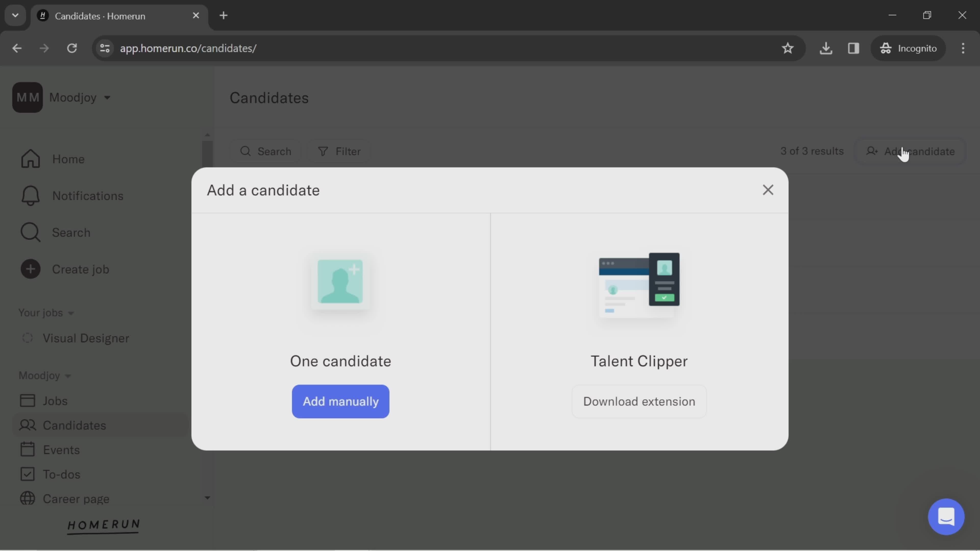Viewport: 980px width, 551px height.
Task: Click the Notifications bell icon
Action: point(30,196)
